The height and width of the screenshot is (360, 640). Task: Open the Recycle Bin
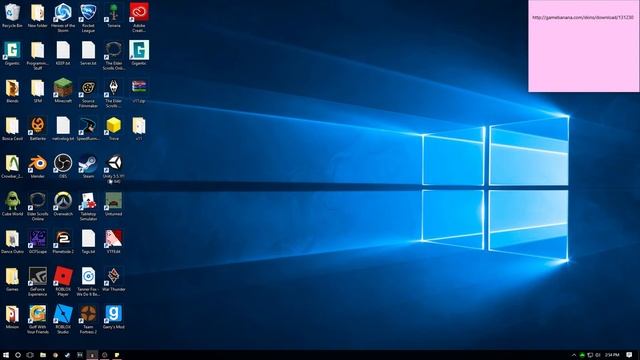(x=12, y=16)
